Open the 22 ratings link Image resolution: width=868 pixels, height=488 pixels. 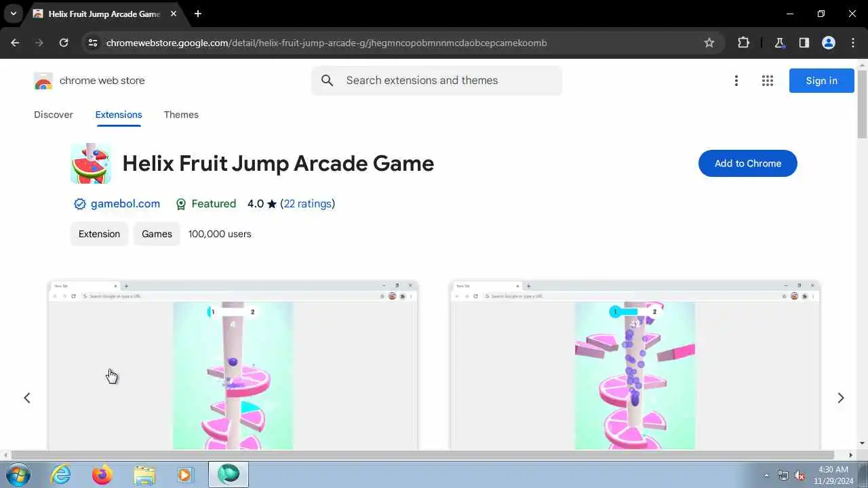[x=308, y=203]
